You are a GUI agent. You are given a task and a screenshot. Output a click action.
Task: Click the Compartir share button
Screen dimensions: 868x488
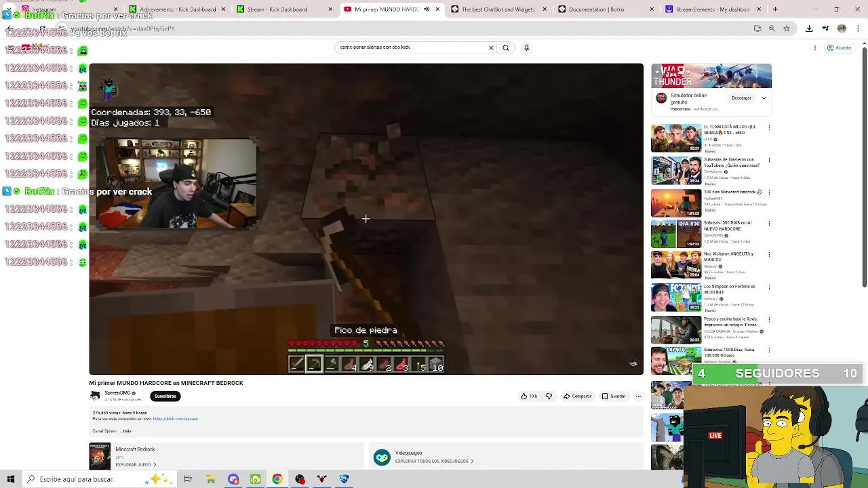point(577,396)
